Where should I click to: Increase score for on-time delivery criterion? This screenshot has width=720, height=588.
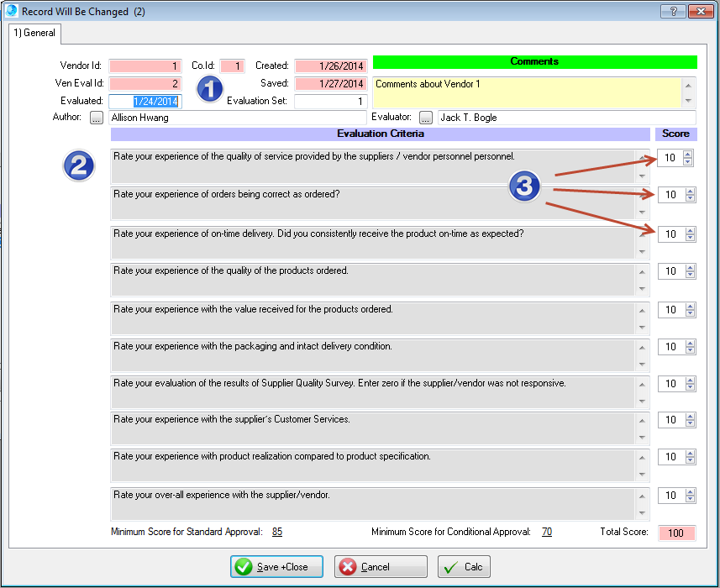[691, 230]
